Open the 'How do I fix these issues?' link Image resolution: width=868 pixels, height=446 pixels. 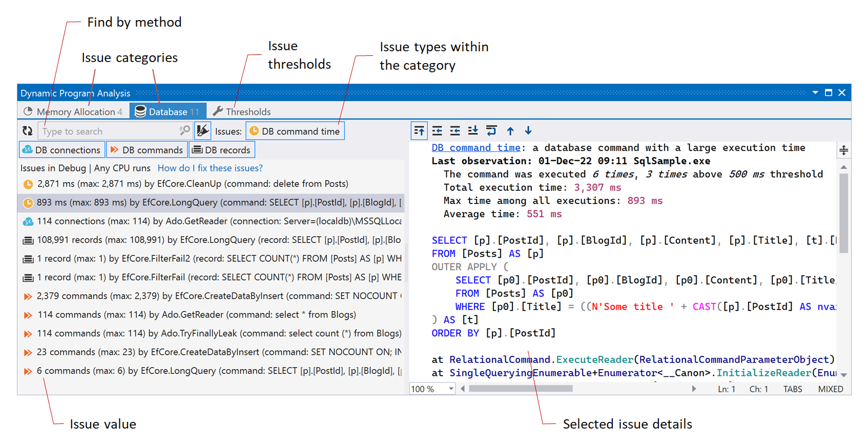210,168
